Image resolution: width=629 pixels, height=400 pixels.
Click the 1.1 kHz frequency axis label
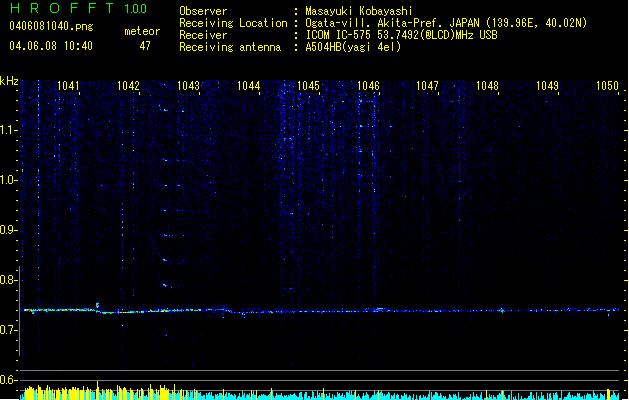(9, 130)
